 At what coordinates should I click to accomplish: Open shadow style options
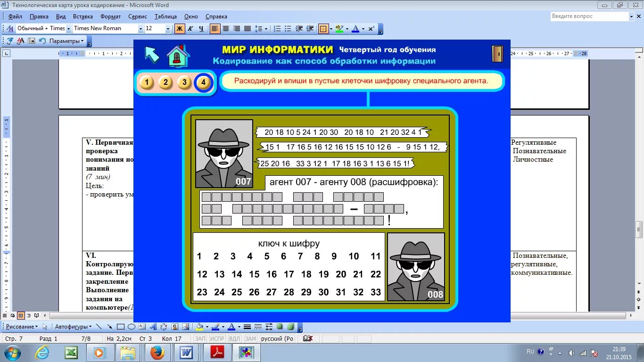point(280,327)
